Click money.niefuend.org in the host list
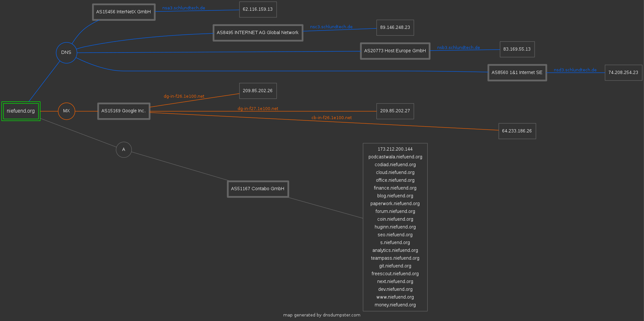Image resolution: width=644 pixels, height=321 pixels. 395,305
